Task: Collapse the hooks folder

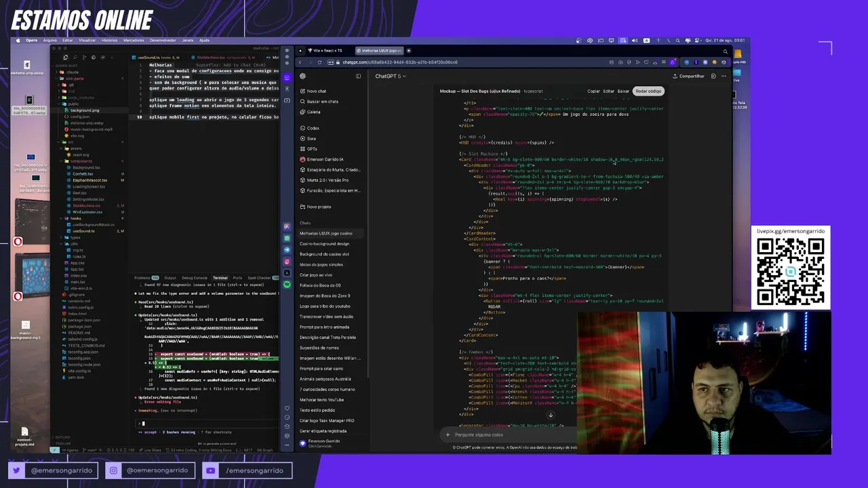Action: click(x=62, y=218)
